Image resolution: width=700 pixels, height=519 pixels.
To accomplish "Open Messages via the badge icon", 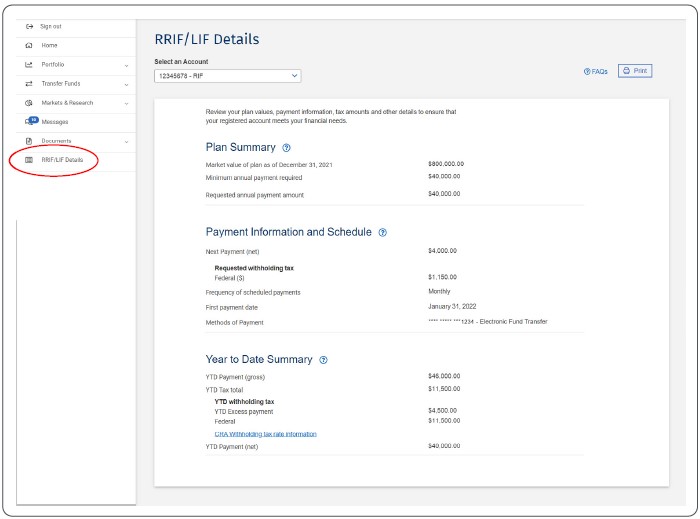I will pyautogui.click(x=31, y=121).
